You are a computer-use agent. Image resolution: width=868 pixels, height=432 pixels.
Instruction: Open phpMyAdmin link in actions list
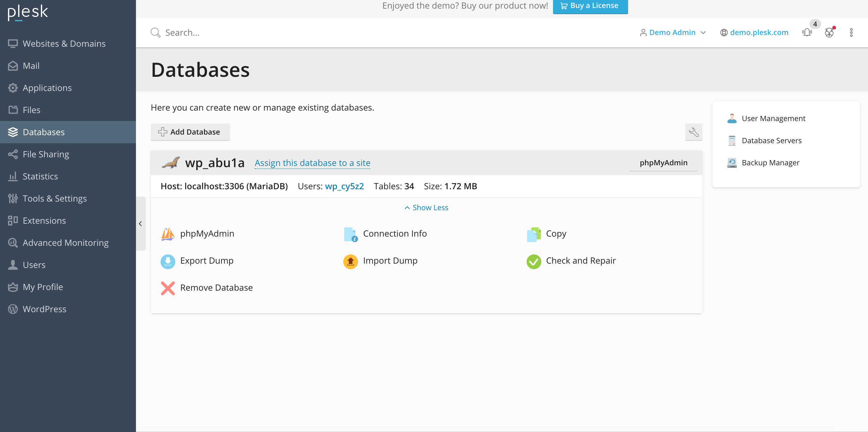(207, 234)
